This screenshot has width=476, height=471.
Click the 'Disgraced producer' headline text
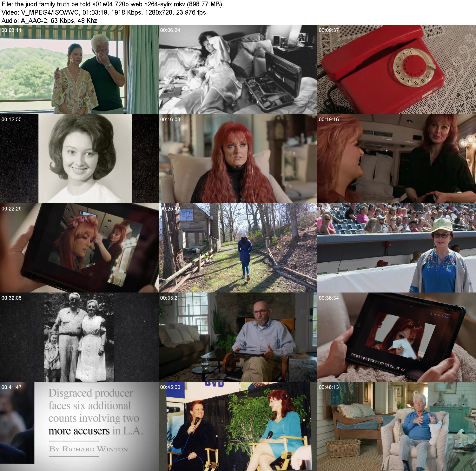(x=91, y=393)
